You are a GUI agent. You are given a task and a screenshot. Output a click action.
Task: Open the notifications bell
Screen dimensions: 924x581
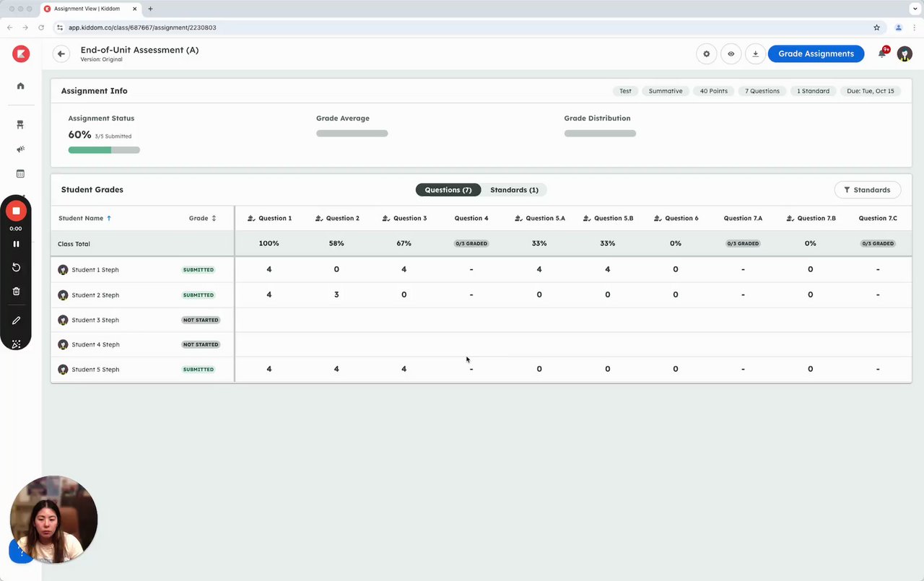coord(882,53)
